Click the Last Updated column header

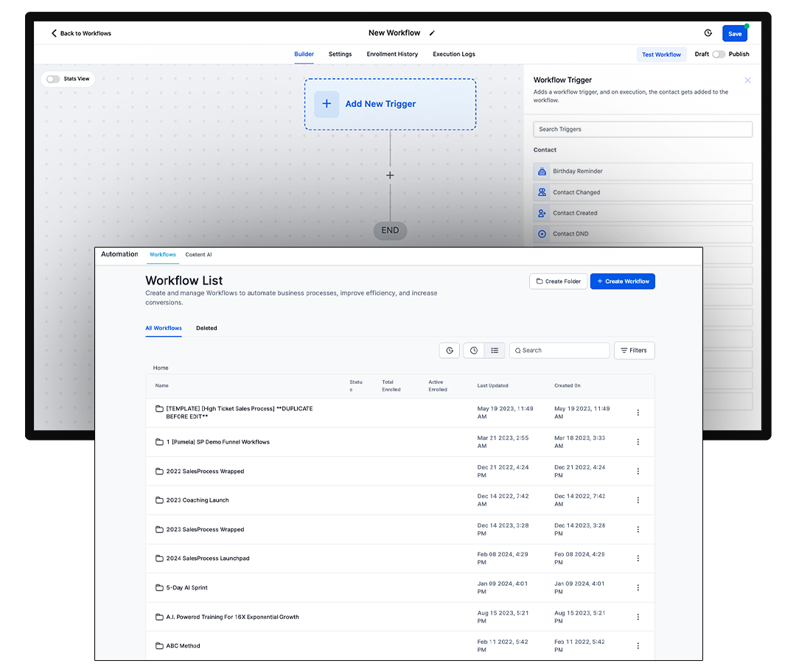[x=492, y=386]
